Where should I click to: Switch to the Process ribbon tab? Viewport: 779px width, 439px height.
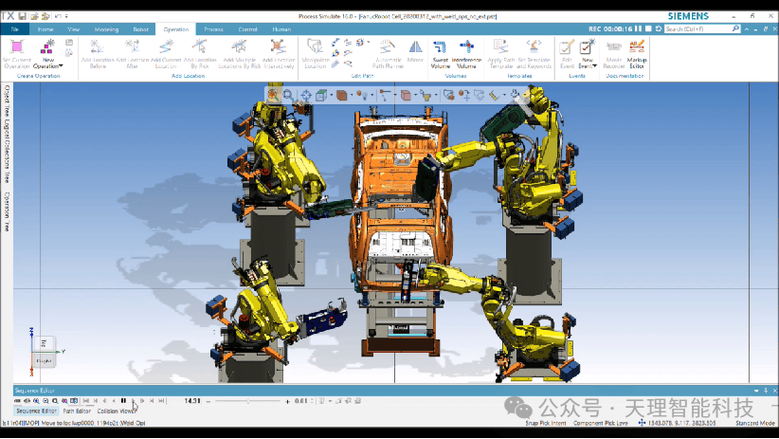[x=214, y=29]
